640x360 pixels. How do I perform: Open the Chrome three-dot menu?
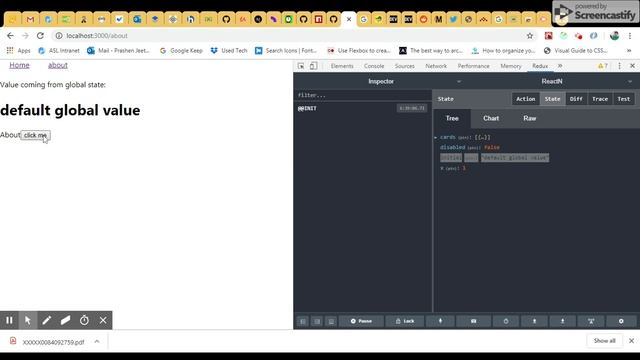(630, 36)
